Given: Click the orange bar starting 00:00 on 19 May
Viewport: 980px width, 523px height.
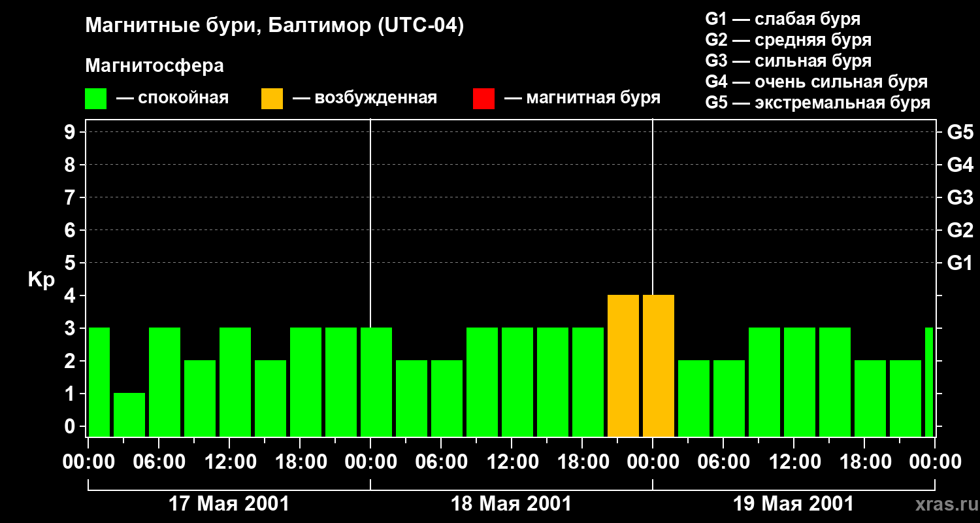Looking at the screenshot, I should pyautogui.click(x=658, y=365).
